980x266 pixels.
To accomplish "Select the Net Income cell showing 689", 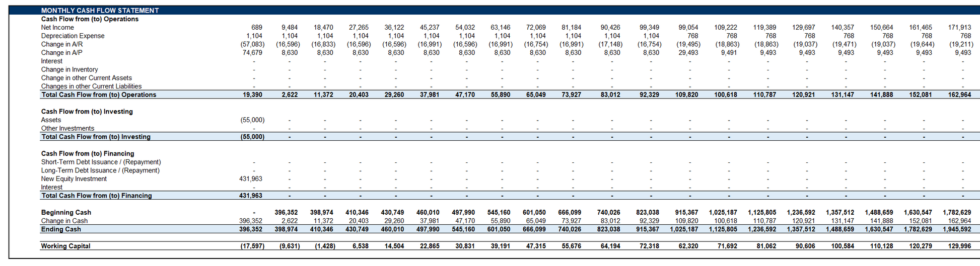I will tap(257, 28).
